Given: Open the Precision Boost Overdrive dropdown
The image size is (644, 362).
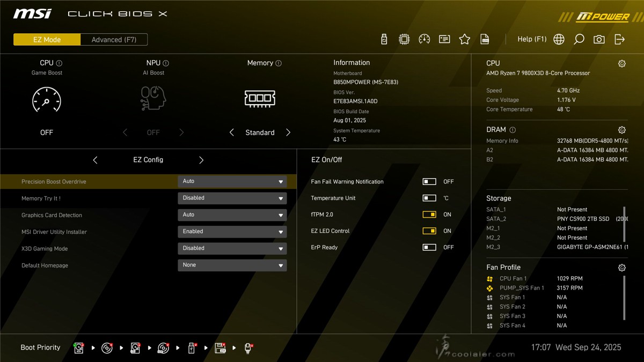Looking at the screenshot, I should pyautogui.click(x=232, y=182).
